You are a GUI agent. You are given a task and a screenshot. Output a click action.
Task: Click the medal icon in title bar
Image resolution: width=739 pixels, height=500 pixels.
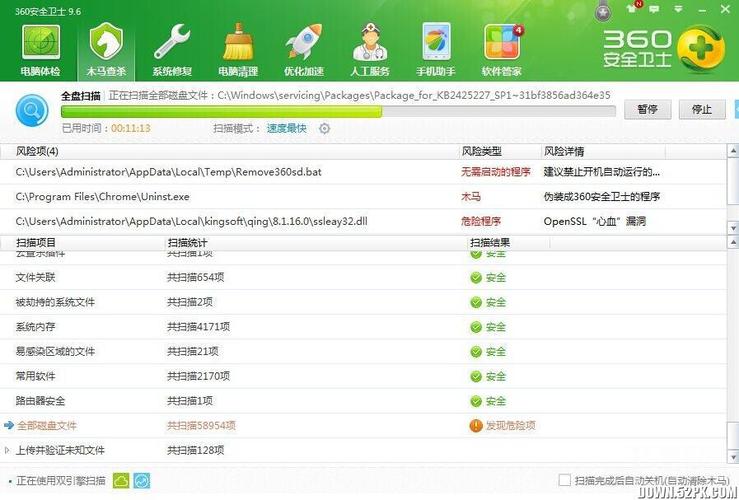pyautogui.click(x=603, y=11)
